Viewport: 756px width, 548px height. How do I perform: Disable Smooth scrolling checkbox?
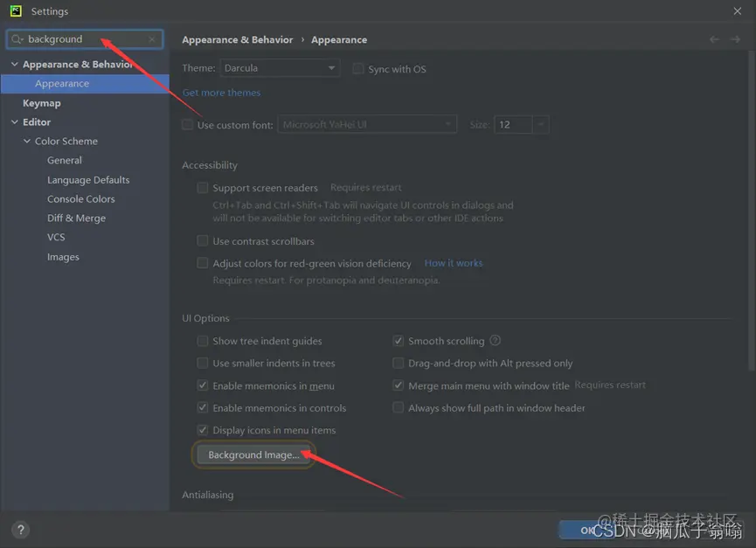coord(399,341)
